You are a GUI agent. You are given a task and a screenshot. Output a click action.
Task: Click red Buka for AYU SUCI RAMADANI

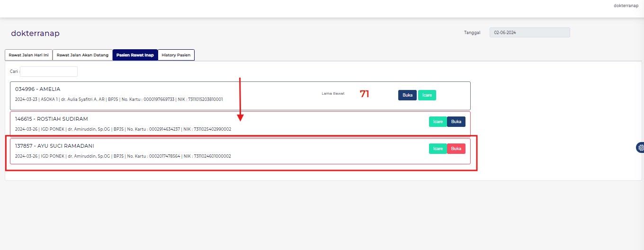(x=456, y=149)
